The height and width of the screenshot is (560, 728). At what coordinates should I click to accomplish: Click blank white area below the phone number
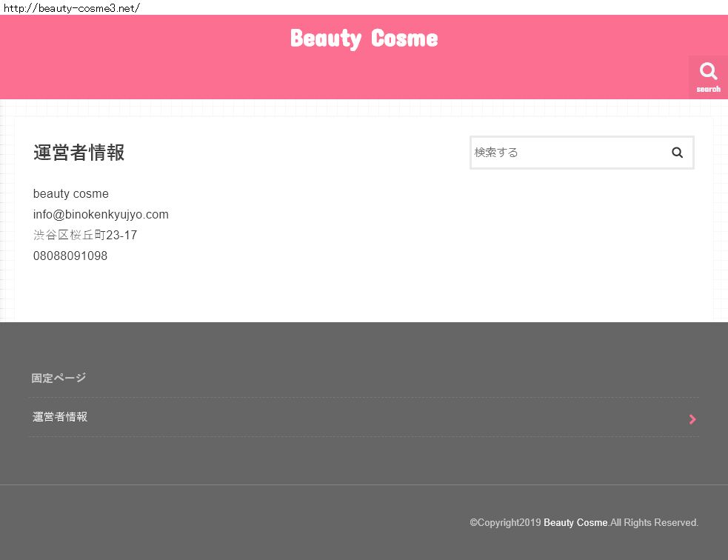click(x=222, y=293)
